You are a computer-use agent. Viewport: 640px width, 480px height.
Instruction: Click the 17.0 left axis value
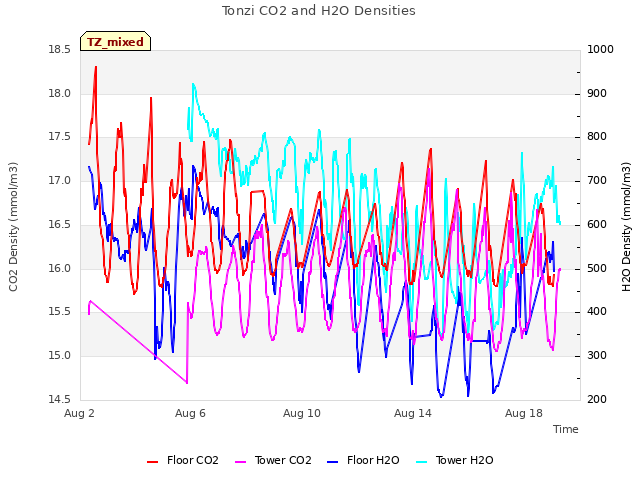pos(60,180)
